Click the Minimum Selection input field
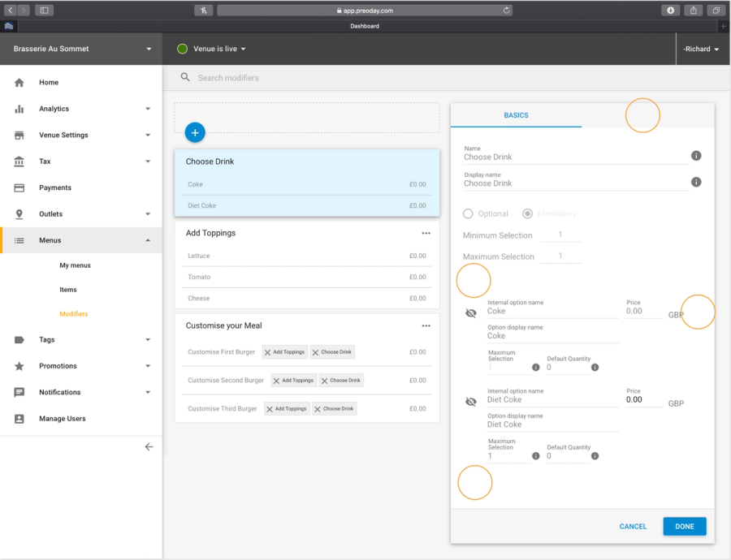Screen dimensions: 731x560 tap(560, 235)
